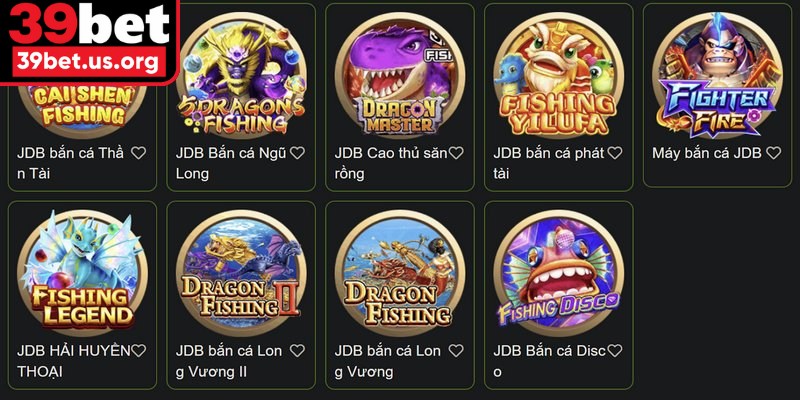Click the 39bet.us.org logo banner
Viewport: 800px width, 400px height.
pos(89,41)
